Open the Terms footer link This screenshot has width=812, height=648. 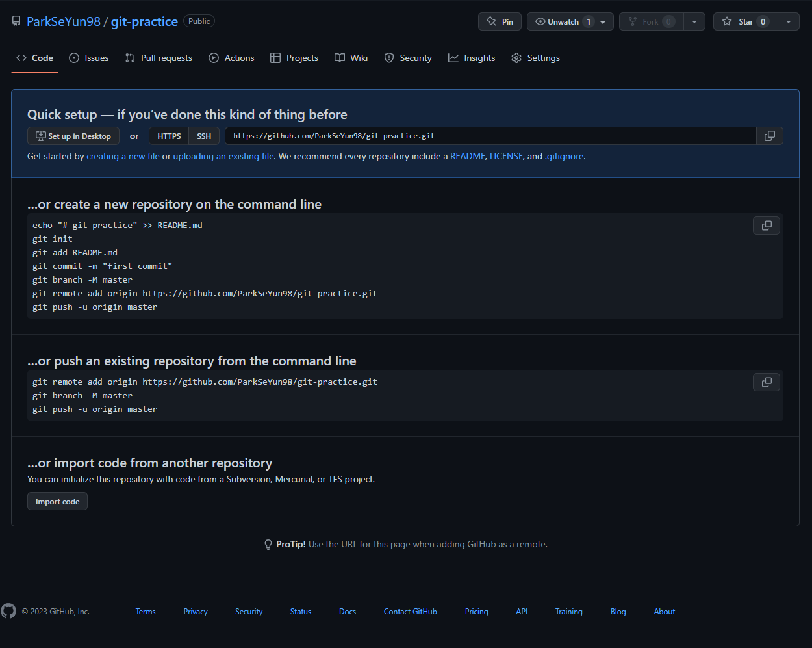point(146,612)
